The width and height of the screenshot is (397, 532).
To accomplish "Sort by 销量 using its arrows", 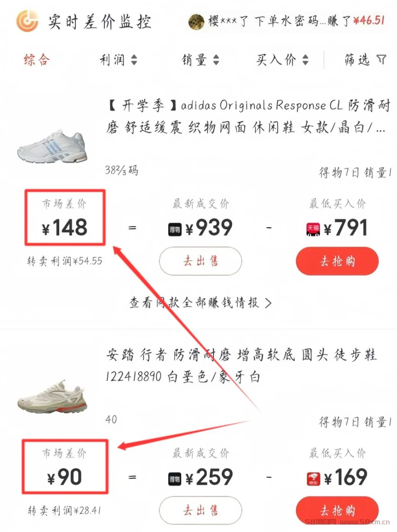I will coord(216,60).
